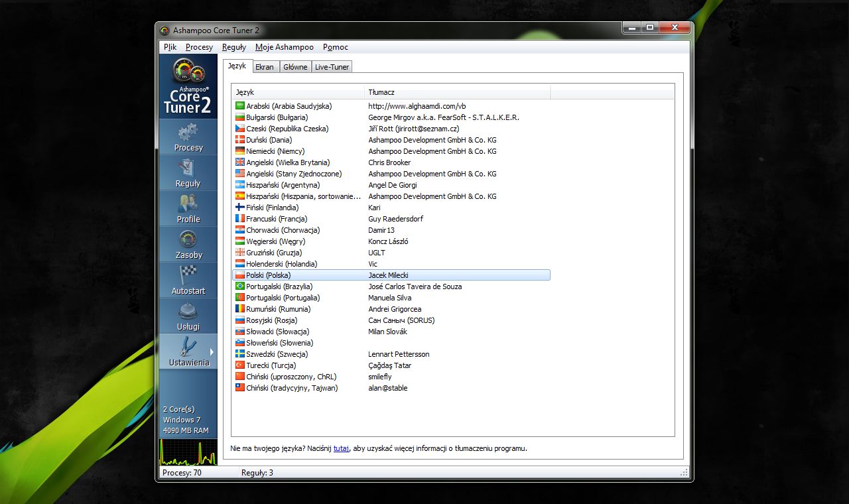Select Rosyjski (Rosja) language

tap(391, 320)
